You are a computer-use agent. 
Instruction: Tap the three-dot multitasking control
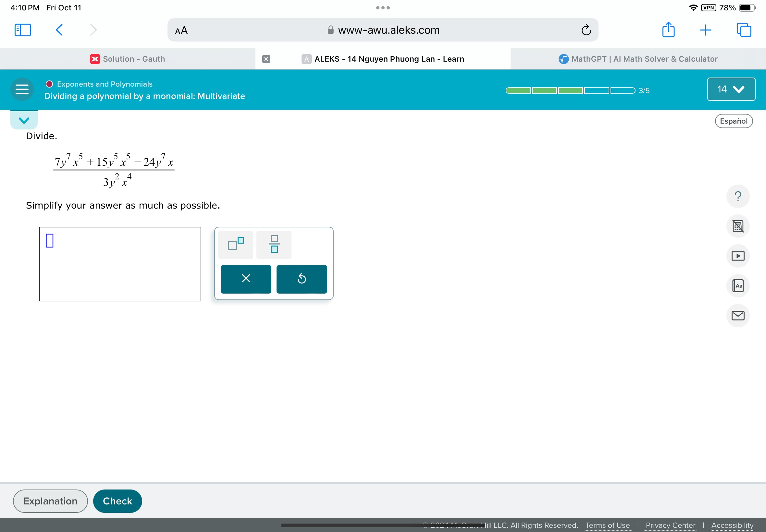(x=383, y=8)
